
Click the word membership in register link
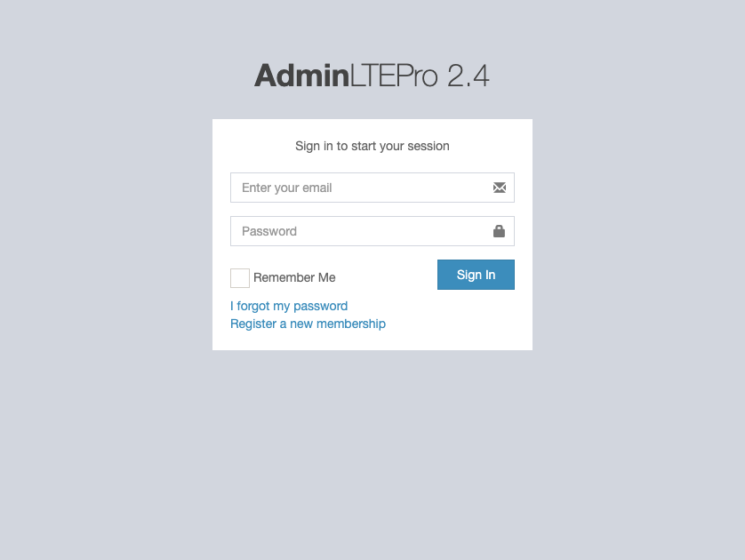point(351,324)
